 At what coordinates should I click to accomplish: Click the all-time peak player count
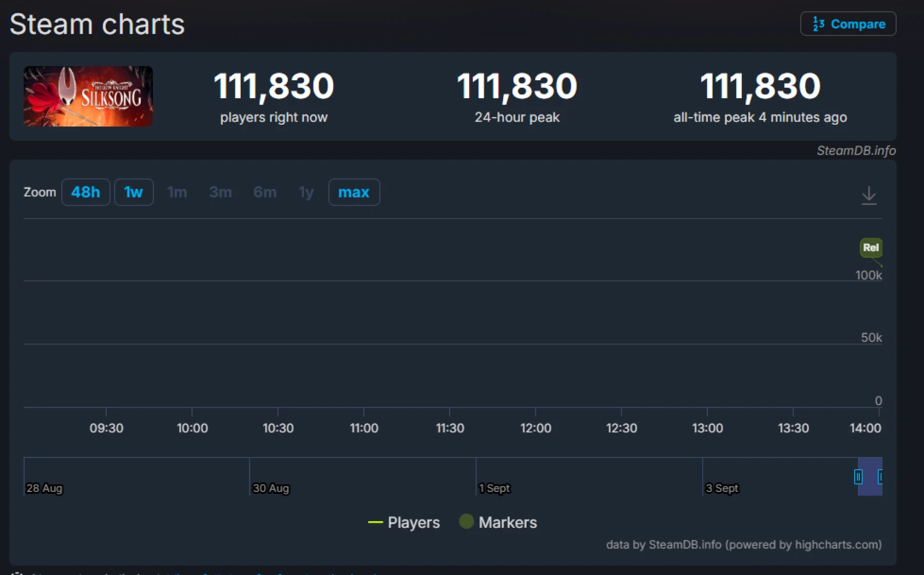coord(760,86)
